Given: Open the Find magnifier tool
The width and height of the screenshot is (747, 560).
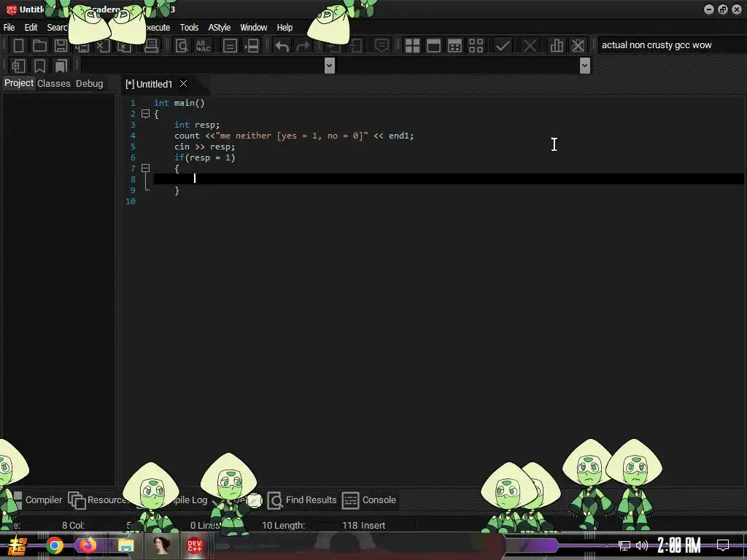Looking at the screenshot, I should tap(182, 46).
